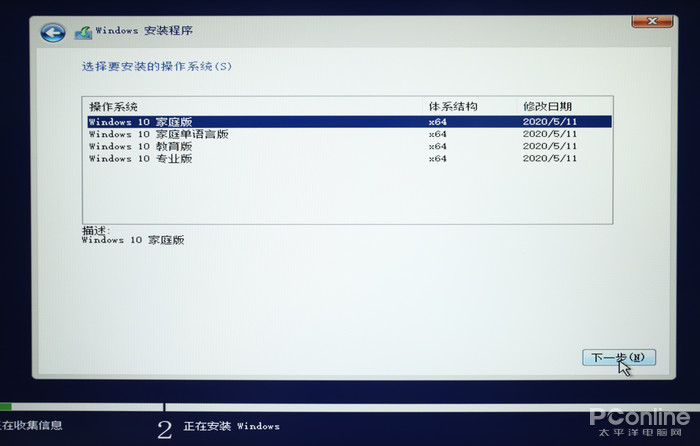Click the setup progress bar at bottom
Screen dimensions: 700x446
(350, 407)
